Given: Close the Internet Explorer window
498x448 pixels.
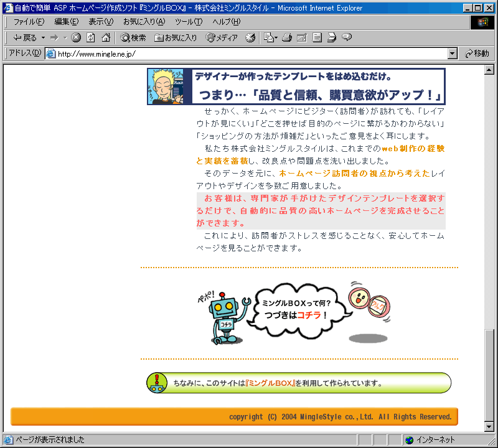Looking at the screenshot, I should [489, 8].
